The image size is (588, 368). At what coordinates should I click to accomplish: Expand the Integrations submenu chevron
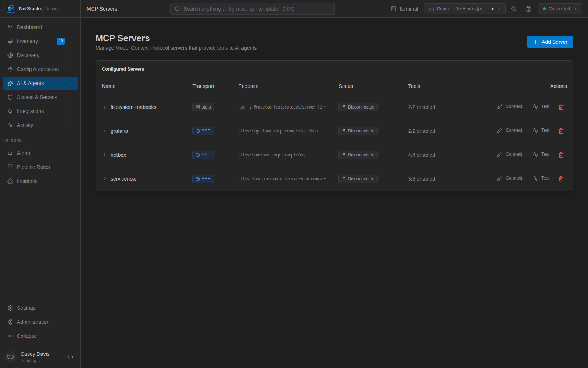coord(71,111)
